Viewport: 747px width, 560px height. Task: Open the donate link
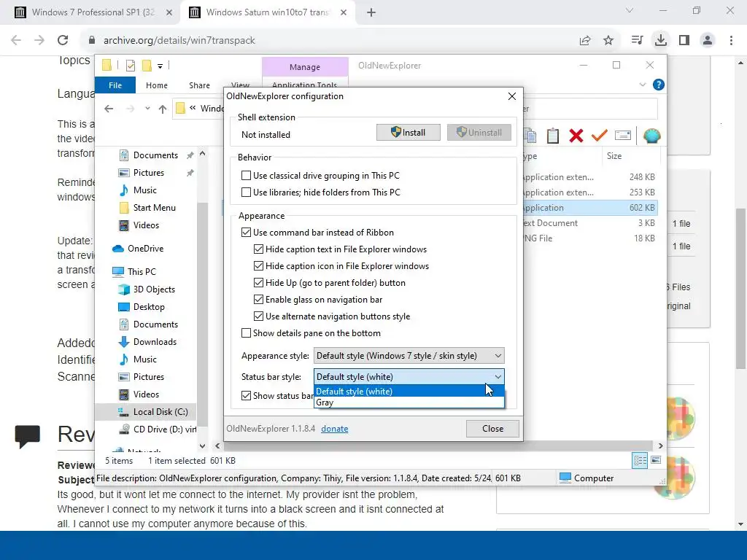(x=334, y=429)
